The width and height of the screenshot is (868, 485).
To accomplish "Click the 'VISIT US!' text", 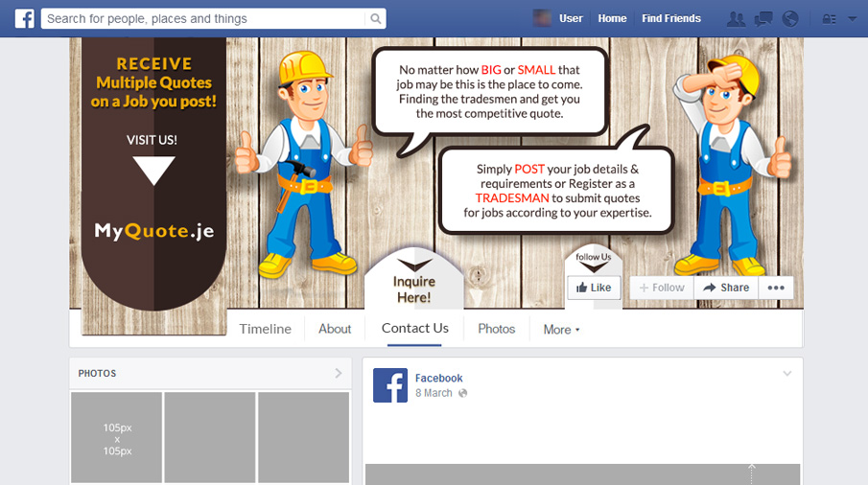I will pos(152,141).
